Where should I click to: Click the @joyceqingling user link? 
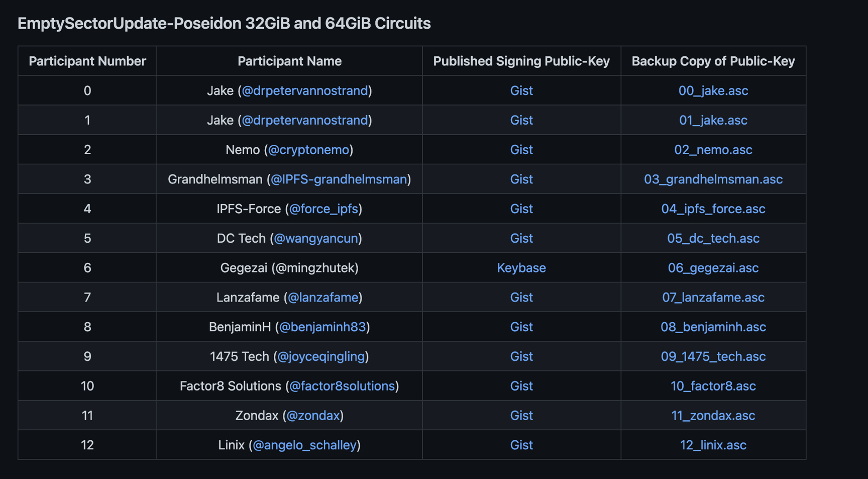321,356
